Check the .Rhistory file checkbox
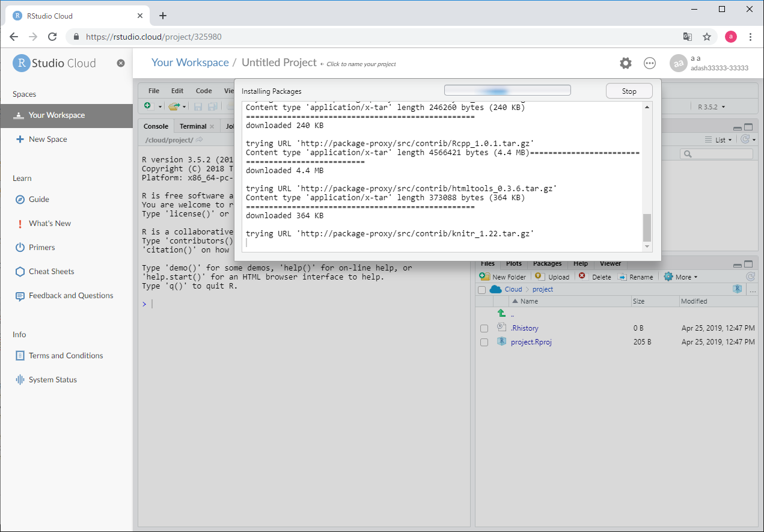 484,328
